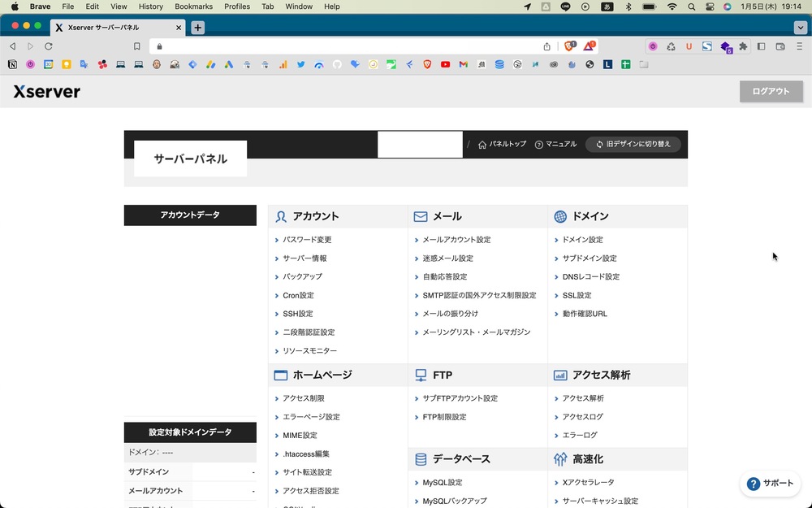
Task: Open a new tab with plus button
Action: 198,28
